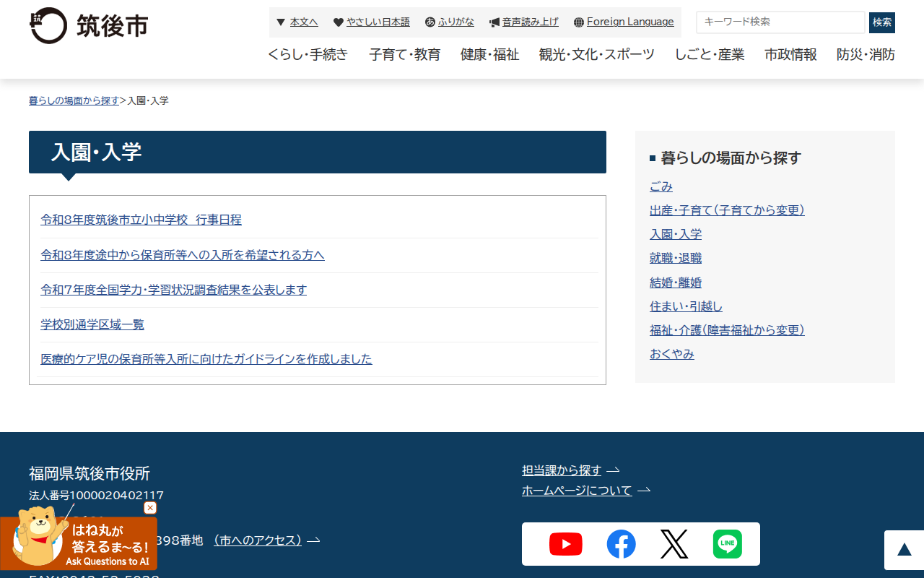Open 医療的ケア児の保育所等入所ガイドライン link
The height and width of the screenshot is (578, 924).
point(206,359)
